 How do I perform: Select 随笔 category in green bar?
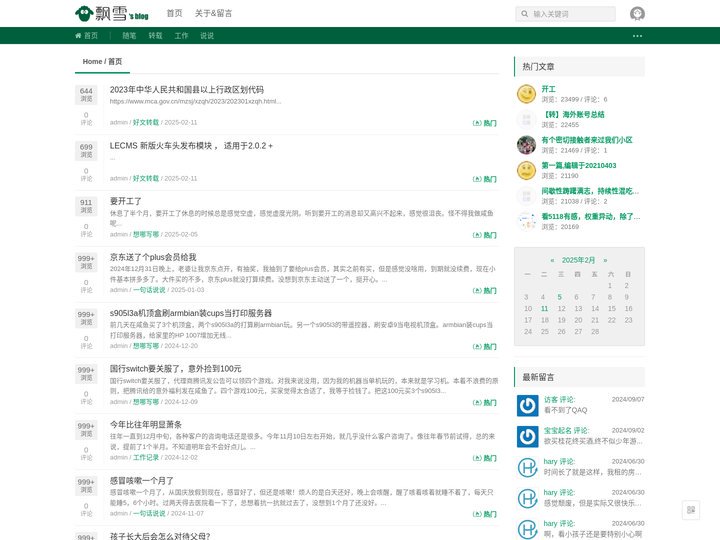pos(129,36)
